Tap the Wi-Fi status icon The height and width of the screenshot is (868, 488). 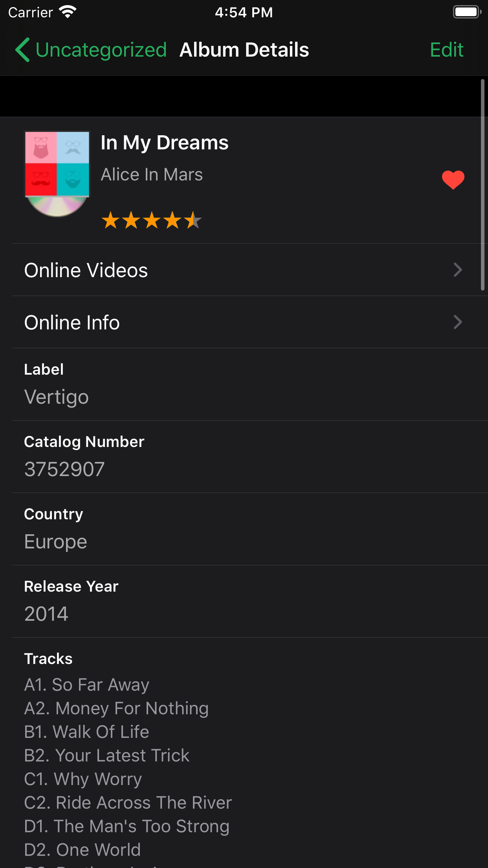click(x=68, y=12)
